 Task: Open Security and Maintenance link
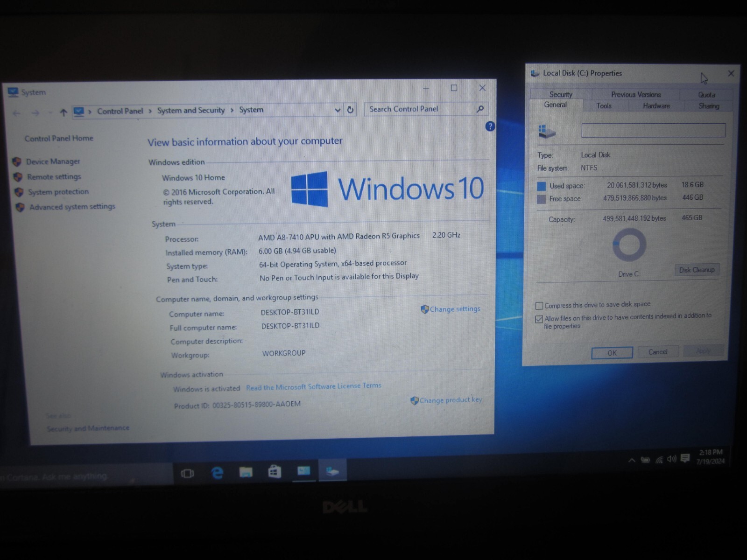tap(88, 428)
